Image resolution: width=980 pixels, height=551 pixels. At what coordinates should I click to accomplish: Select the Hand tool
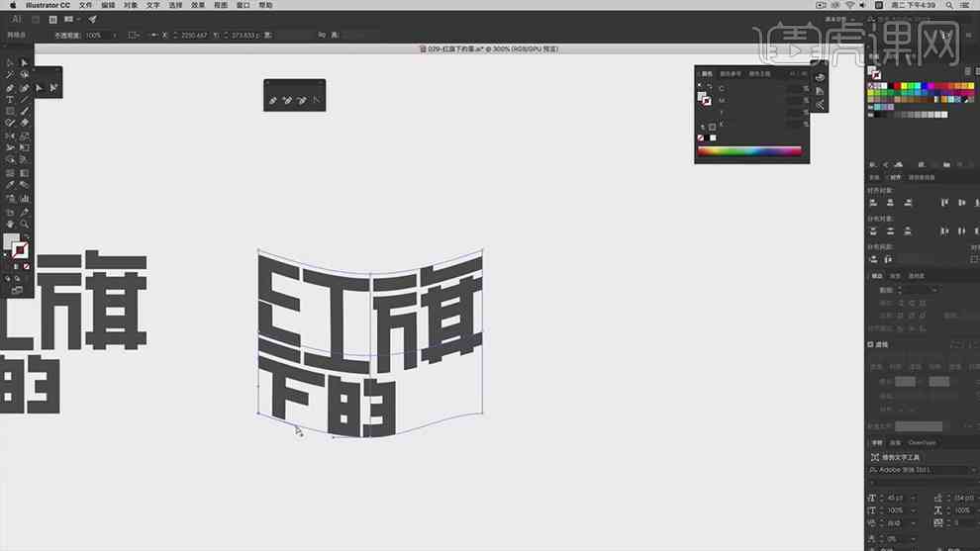[10, 225]
